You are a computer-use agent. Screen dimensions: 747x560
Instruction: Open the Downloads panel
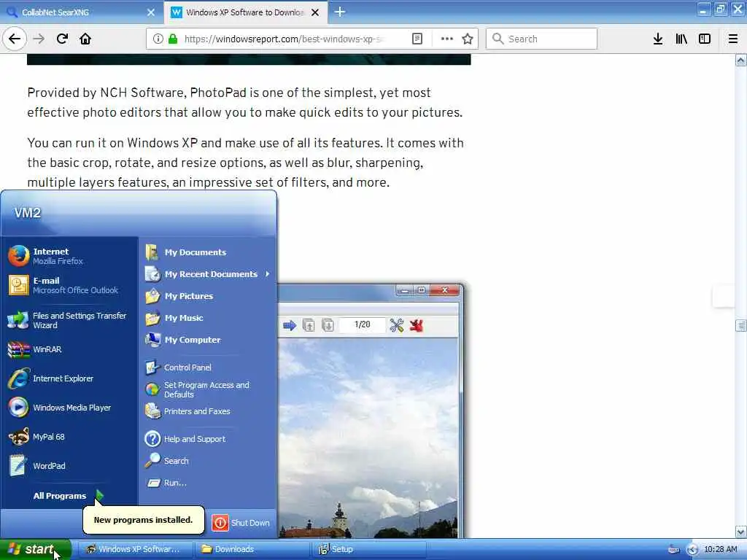(x=658, y=39)
